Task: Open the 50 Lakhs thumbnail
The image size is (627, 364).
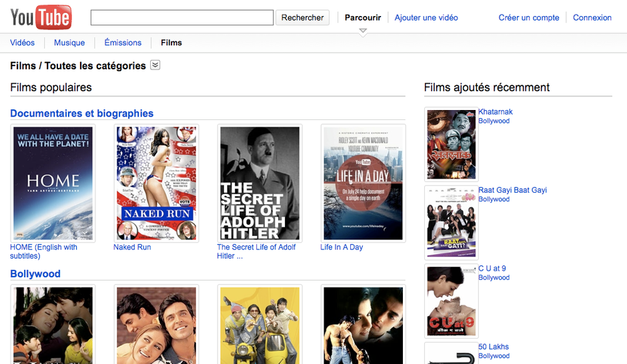Action: pos(452,353)
